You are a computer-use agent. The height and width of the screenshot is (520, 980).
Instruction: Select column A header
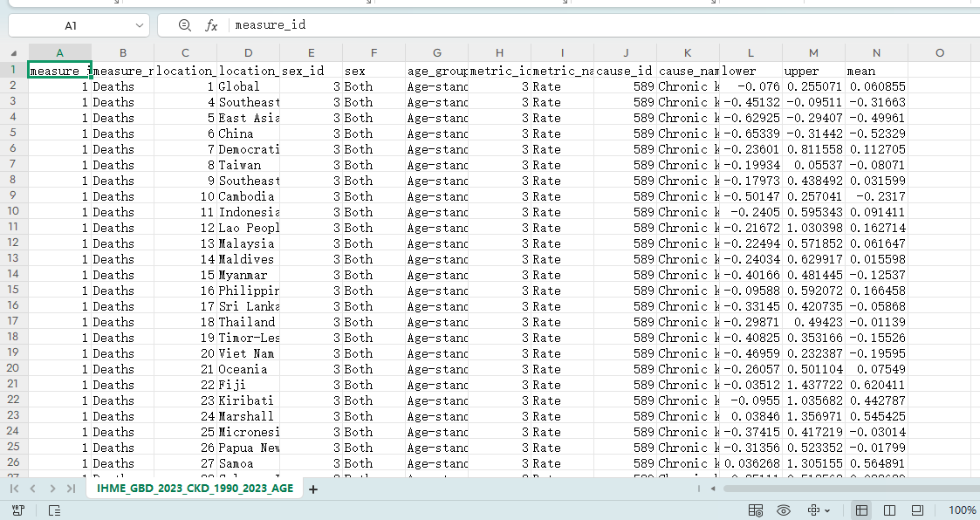pyautogui.click(x=59, y=53)
